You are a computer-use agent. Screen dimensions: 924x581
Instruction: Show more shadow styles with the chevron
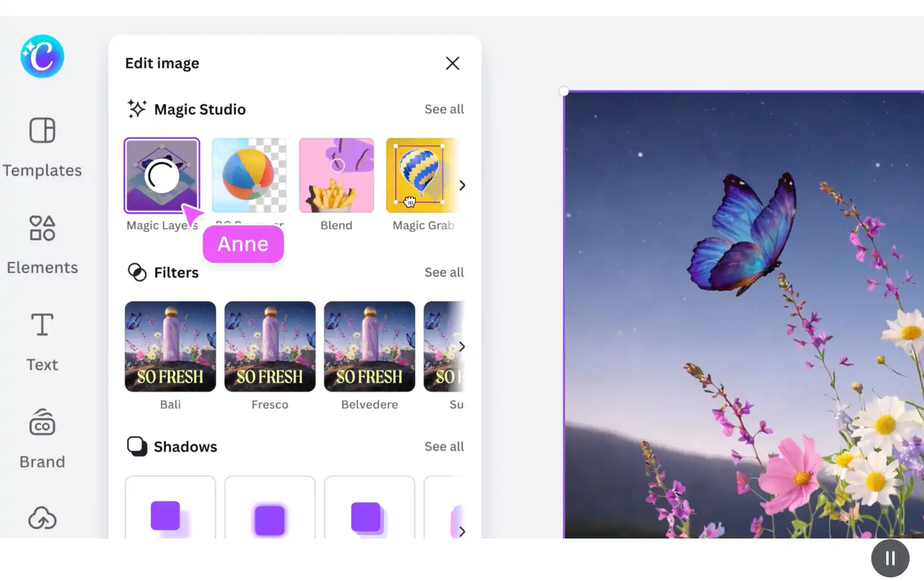click(x=461, y=531)
